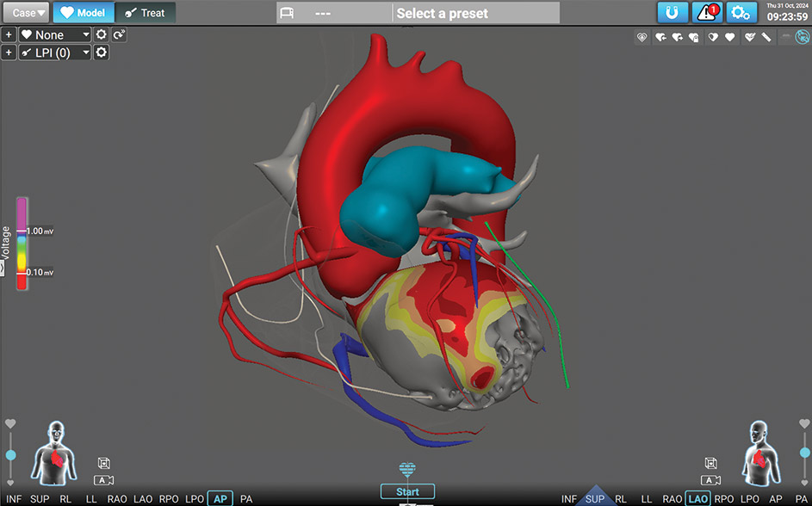The height and width of the screenshot is (506, 812).
Task: Open the warning alerts notification
Action: tap(707, 13)
